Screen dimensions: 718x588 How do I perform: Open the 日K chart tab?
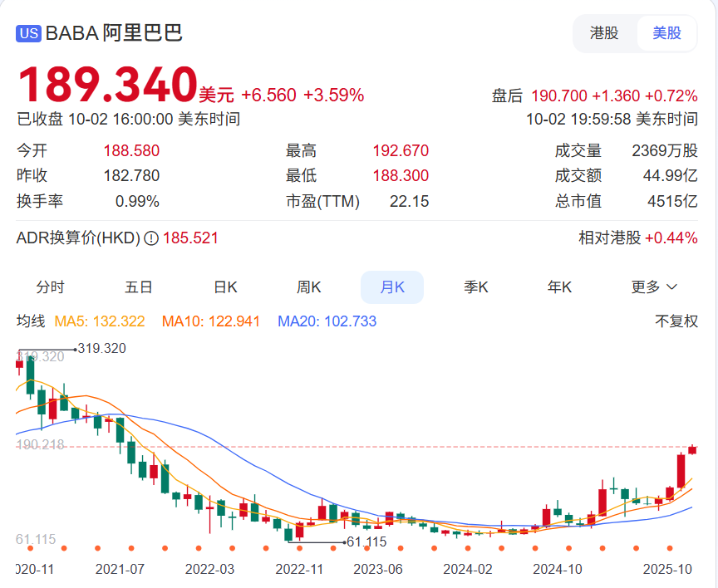click(225, 287)
